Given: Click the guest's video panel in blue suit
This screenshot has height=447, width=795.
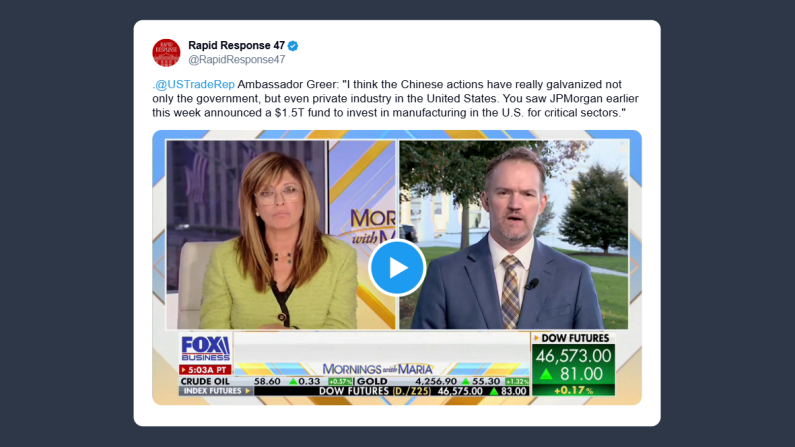Looking at the screenshot, I should click(x=514, y=235).
